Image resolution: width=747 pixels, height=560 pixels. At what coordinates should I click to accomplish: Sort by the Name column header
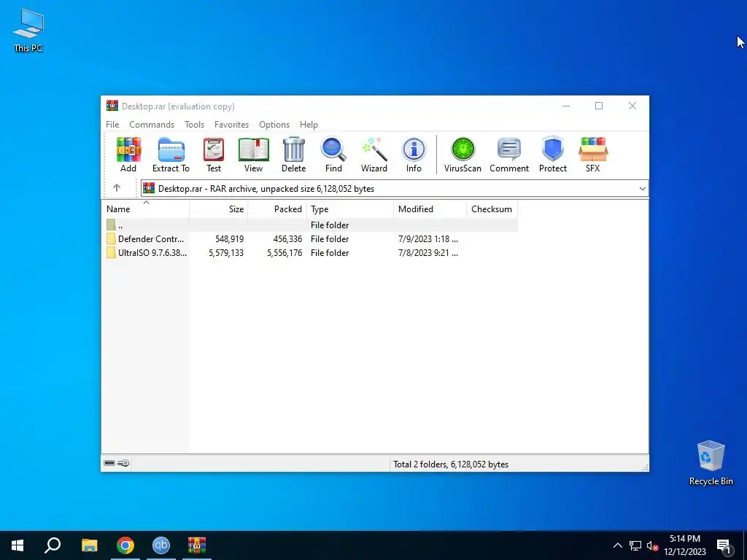(145, 209)
